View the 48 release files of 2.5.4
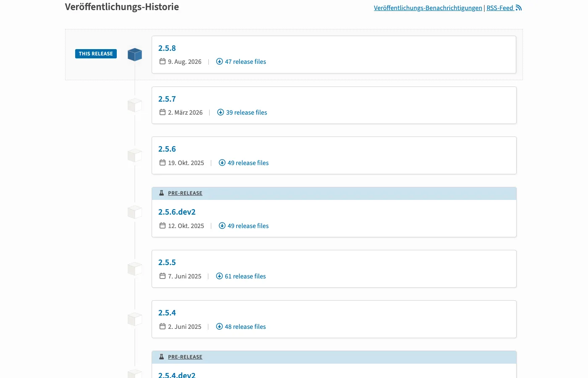The width and height of the screenshot is (588, 378). pyautogui.click(x=245, y=327)
